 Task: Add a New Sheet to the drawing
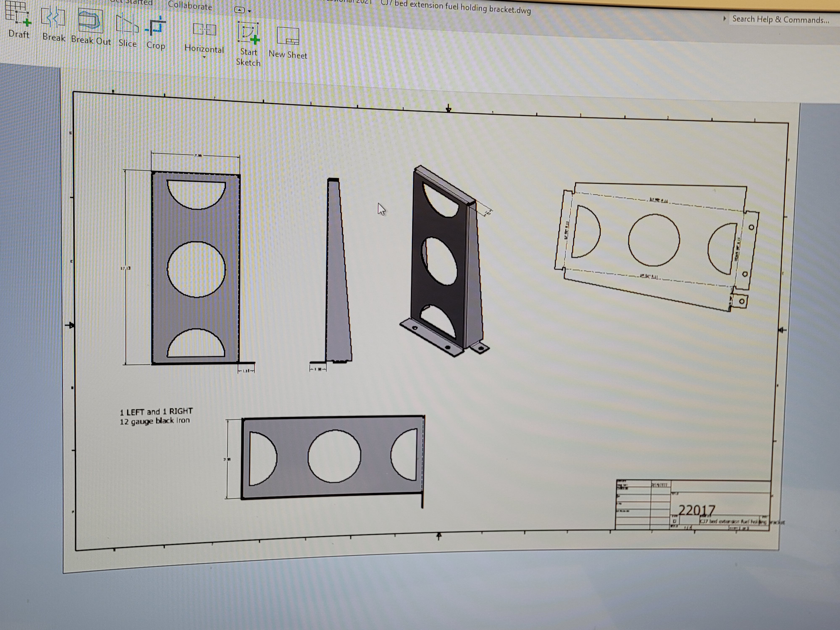point(287,43)
